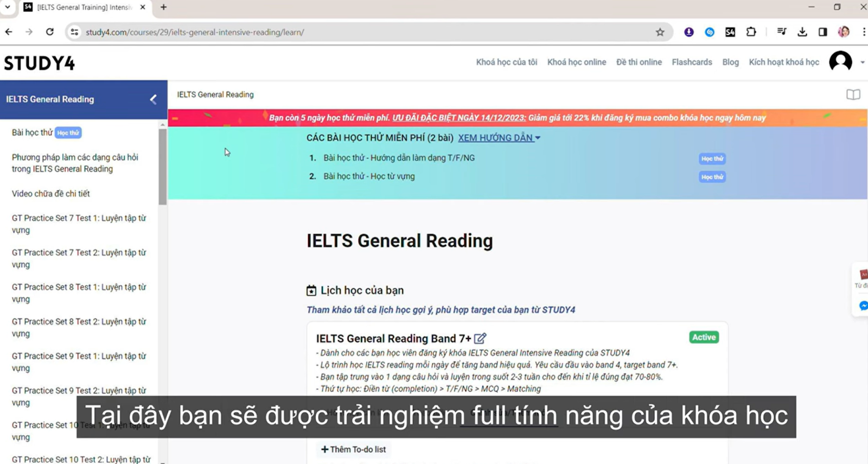Viewport: 868px width, 464px height.
Task: Open Đề thi online menu
Action: click(x=639, y=62)
